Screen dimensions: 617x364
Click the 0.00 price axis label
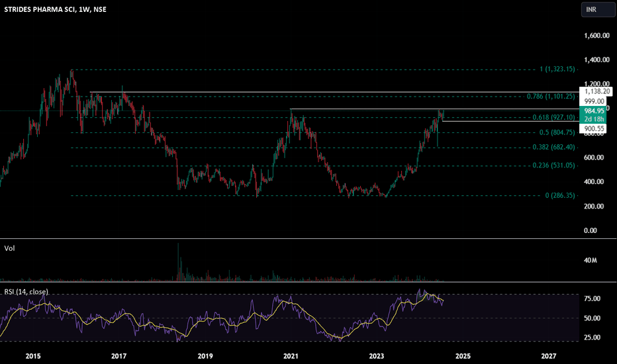pos(591,230)
